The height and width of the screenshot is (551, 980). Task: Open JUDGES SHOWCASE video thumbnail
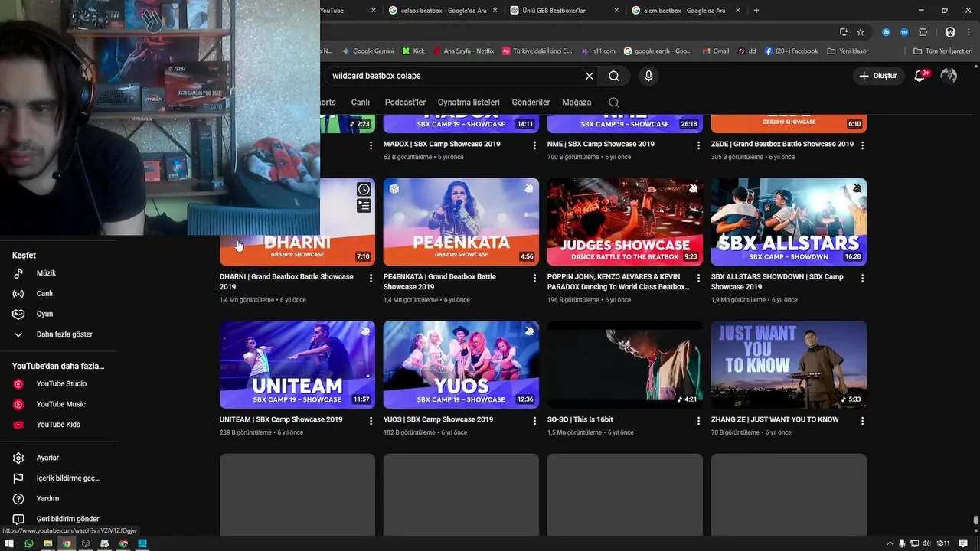click(x=625, y=222)
